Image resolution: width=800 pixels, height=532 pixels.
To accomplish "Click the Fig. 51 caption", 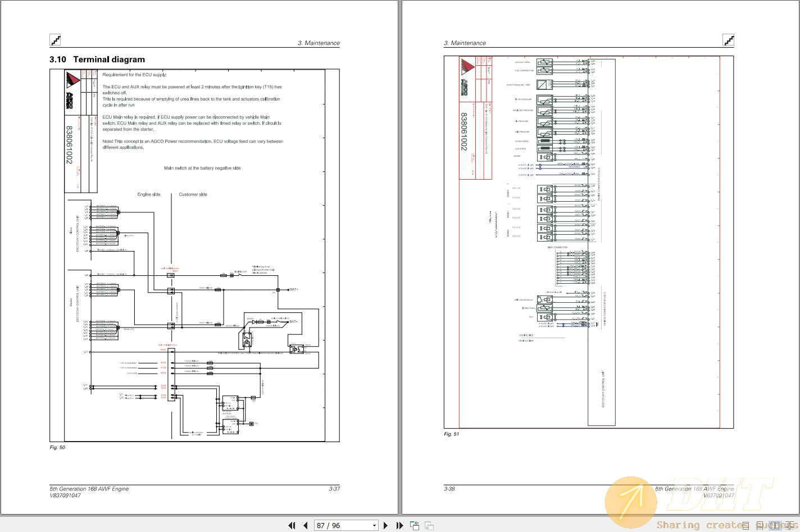I will point(451,434).
